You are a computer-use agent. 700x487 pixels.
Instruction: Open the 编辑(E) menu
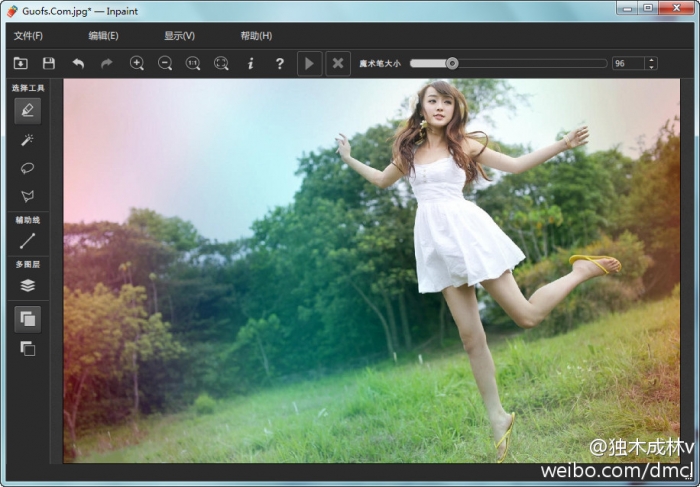103,36
